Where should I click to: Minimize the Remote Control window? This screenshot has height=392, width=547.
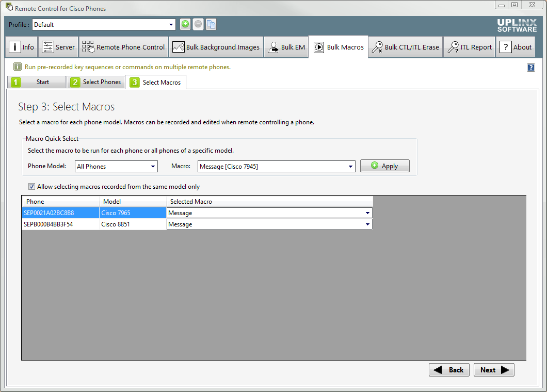(x=501, y=5)
